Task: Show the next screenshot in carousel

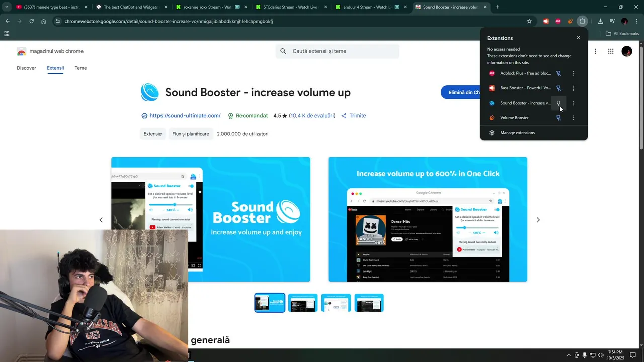Action: (x=538, y=220)
